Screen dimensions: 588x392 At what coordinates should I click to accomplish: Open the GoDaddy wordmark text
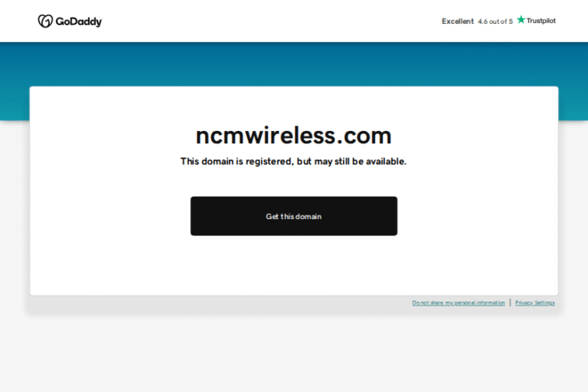pyautogui.click(x=79, y=21)
